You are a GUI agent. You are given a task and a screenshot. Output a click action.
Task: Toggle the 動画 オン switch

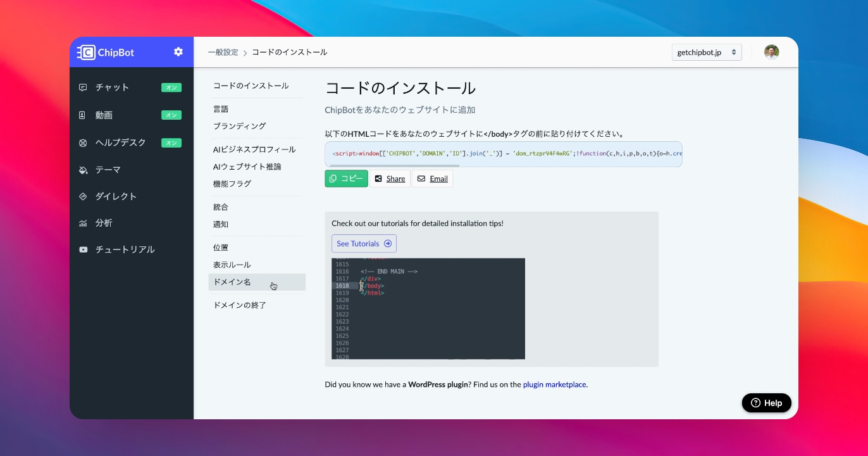(171, 115)
